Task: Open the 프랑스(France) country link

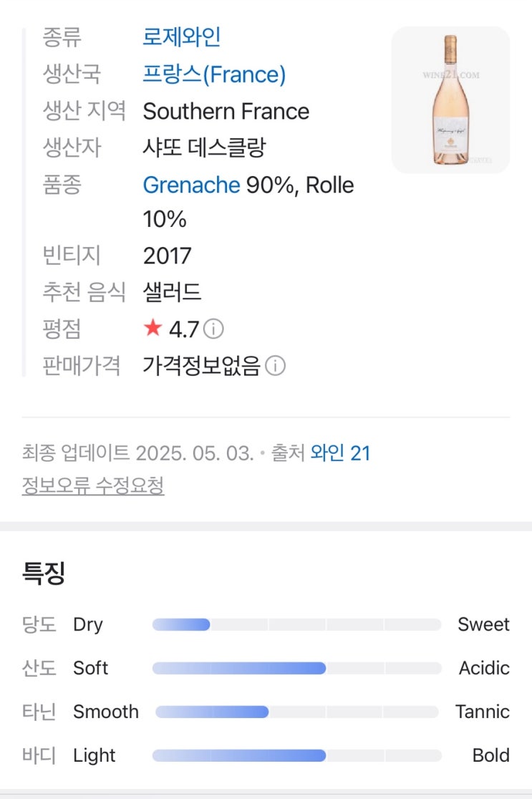Action: tap(214, 74)
